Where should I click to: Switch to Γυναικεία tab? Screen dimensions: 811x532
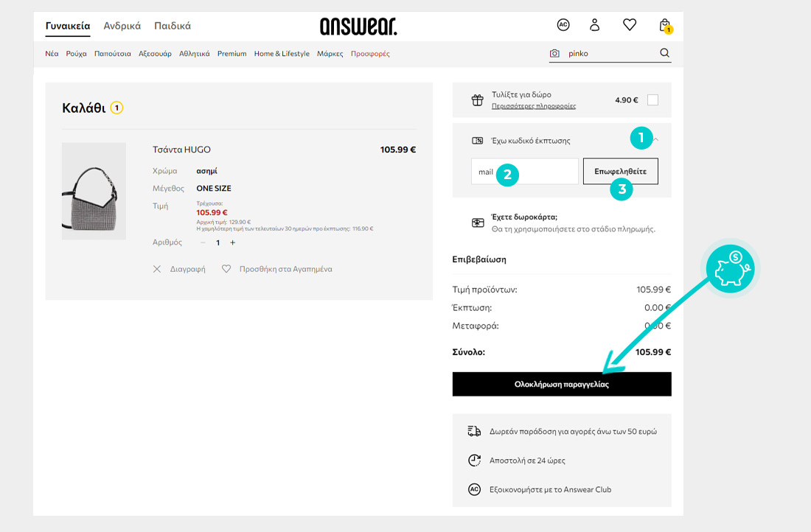pos(68,26)
